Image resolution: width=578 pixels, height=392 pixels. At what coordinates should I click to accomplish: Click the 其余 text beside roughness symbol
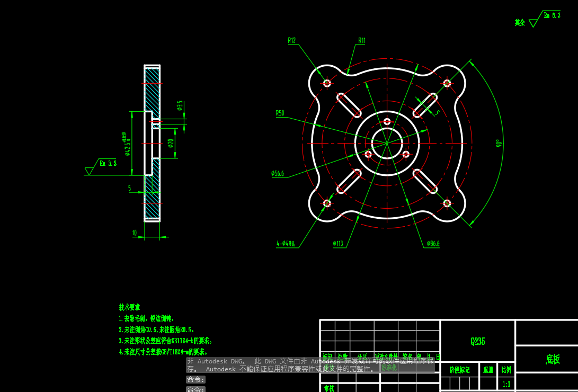click(x=520, y=23)
